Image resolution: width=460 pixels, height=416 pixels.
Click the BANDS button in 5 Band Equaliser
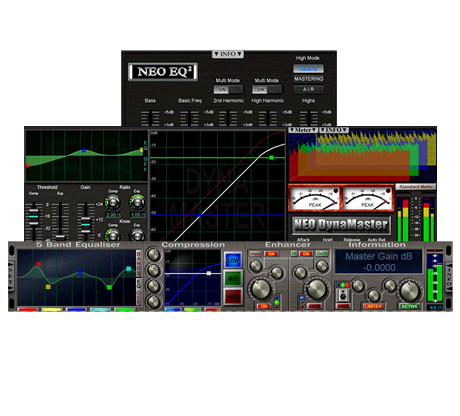pos(139,263)
